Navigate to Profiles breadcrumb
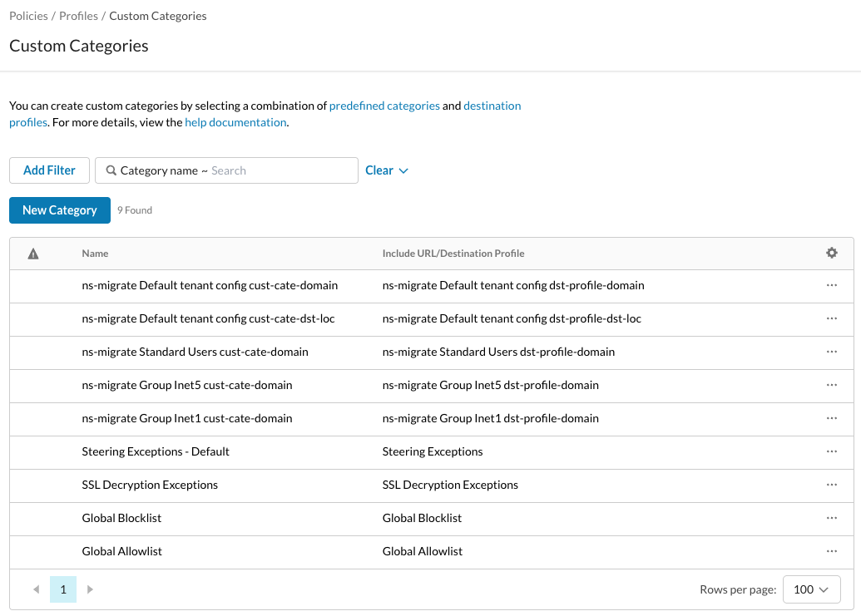 [x=78, y=16]
